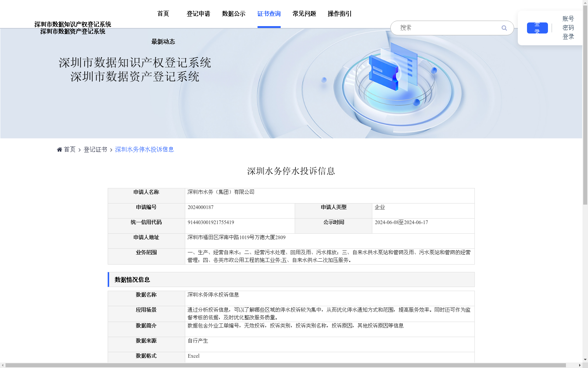Click applicant name 深圳市水务（集团）有限公司
The height and width of the screenshot is (368, 588).
click(x=221, y=192)
